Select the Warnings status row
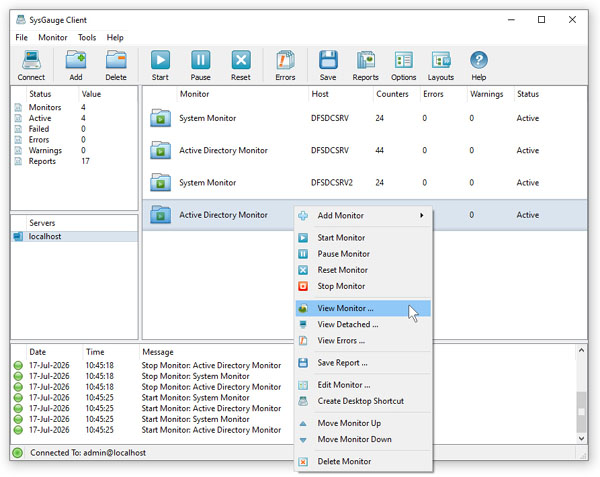Viewport: 600px width, 477px height. click(x=74, y=150)
